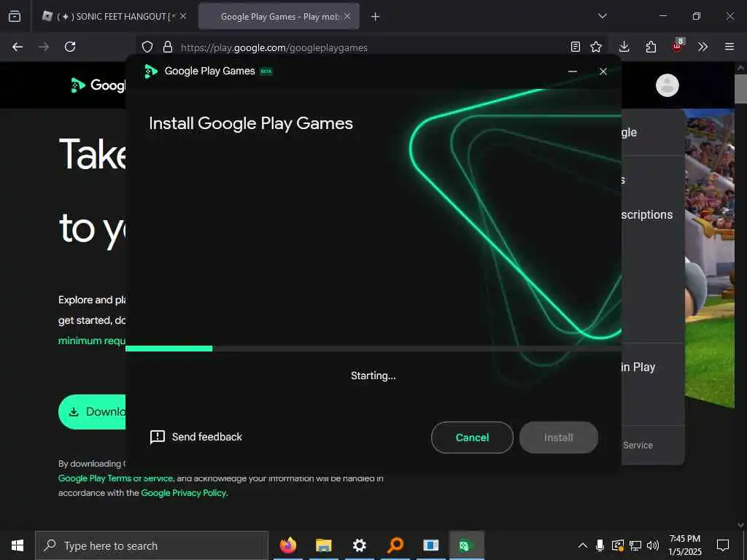The width and height of the screenshot is (747, 560).
Task: Open the notifications action center
Action: 723,545
